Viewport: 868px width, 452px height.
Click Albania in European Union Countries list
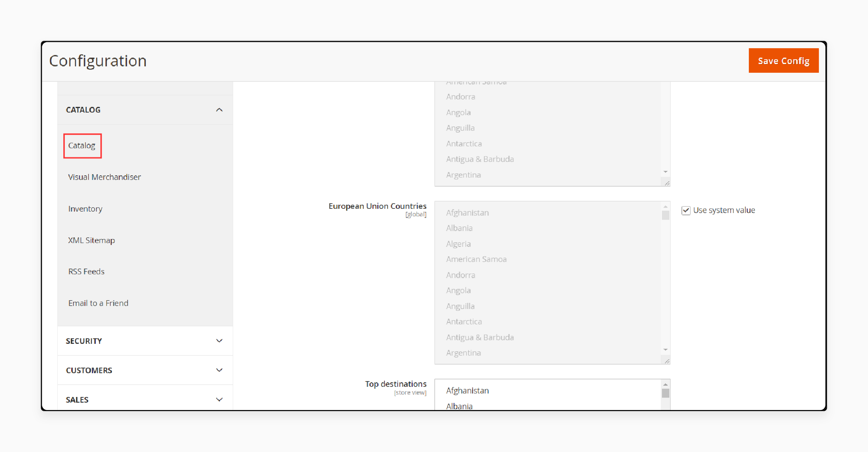click(459, 228)
